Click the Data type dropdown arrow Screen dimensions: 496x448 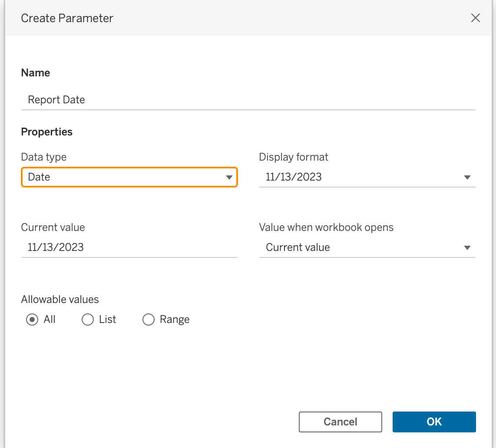click(x=229, y=178)
